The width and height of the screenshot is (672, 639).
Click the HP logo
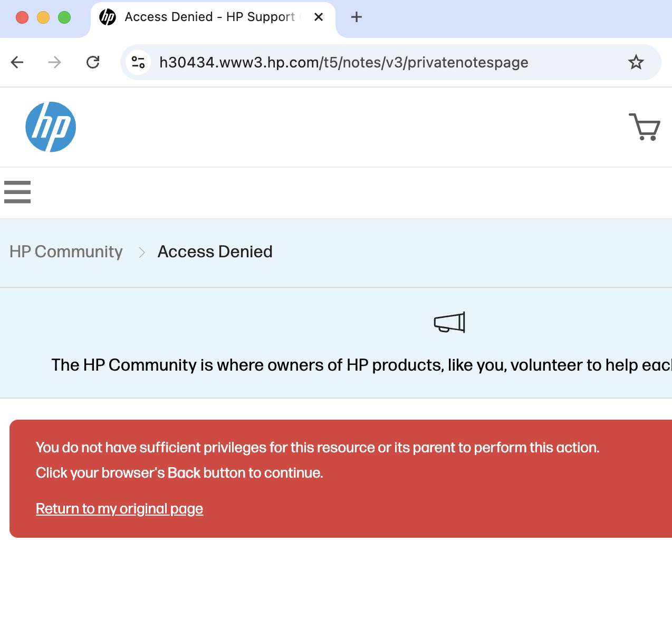pos(50,127)
